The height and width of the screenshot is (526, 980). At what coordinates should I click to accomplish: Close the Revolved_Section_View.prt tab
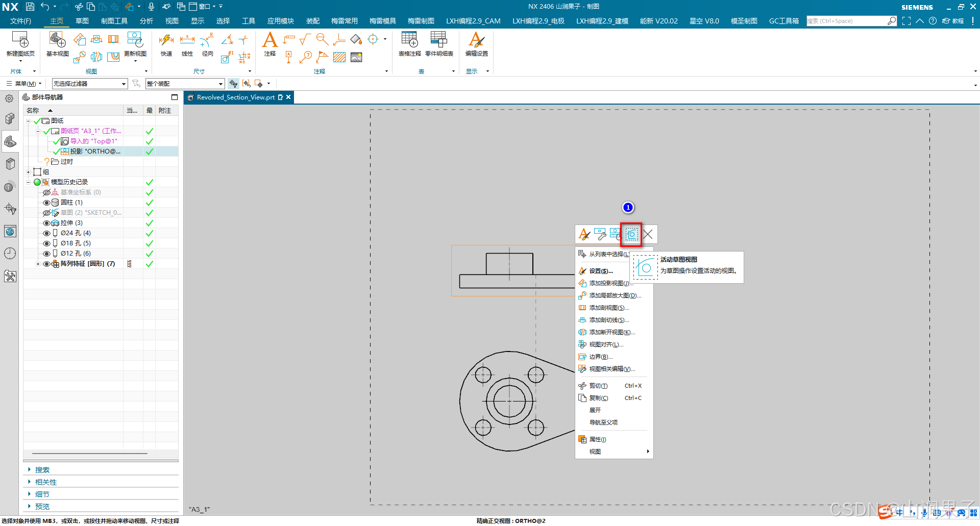point(288,97)
